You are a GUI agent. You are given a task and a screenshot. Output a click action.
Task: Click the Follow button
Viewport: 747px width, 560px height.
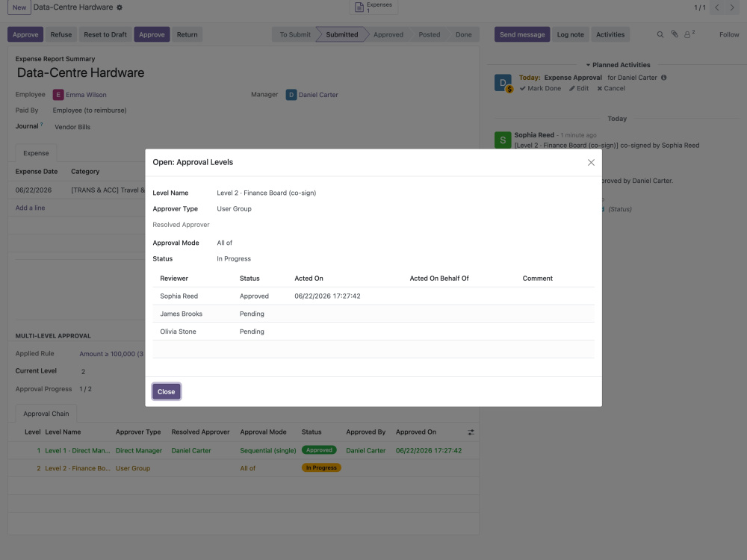point(729,34)
